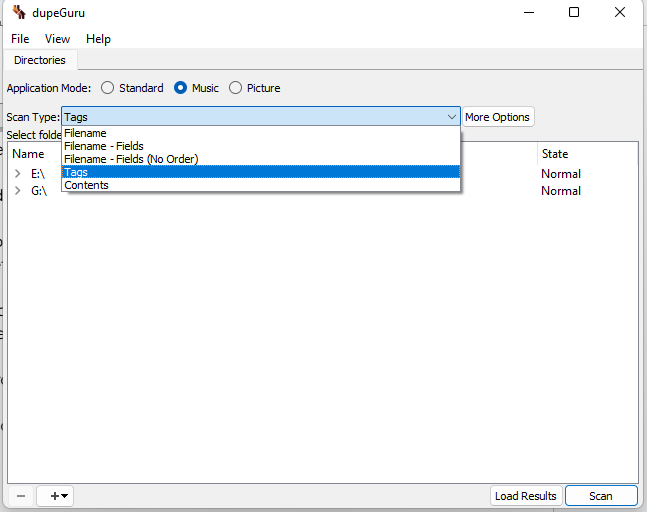Start the Scan

click(601, 495)
